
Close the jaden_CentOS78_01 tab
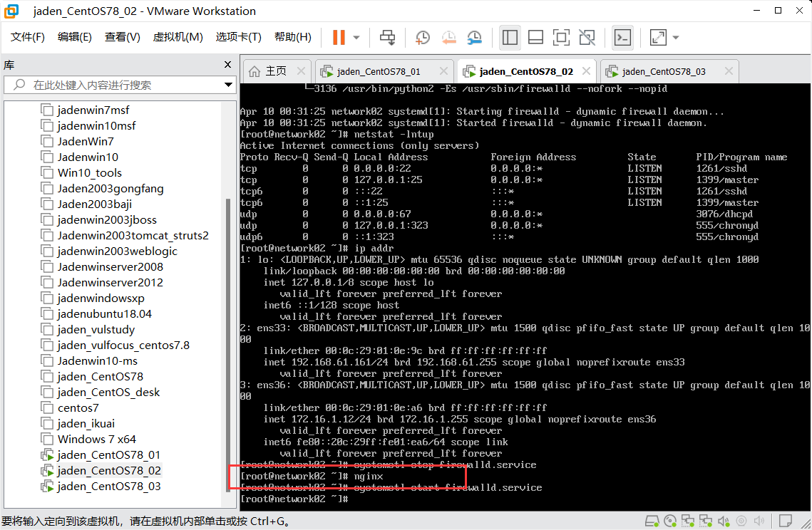pyautogui.click(x=443, y=71)
